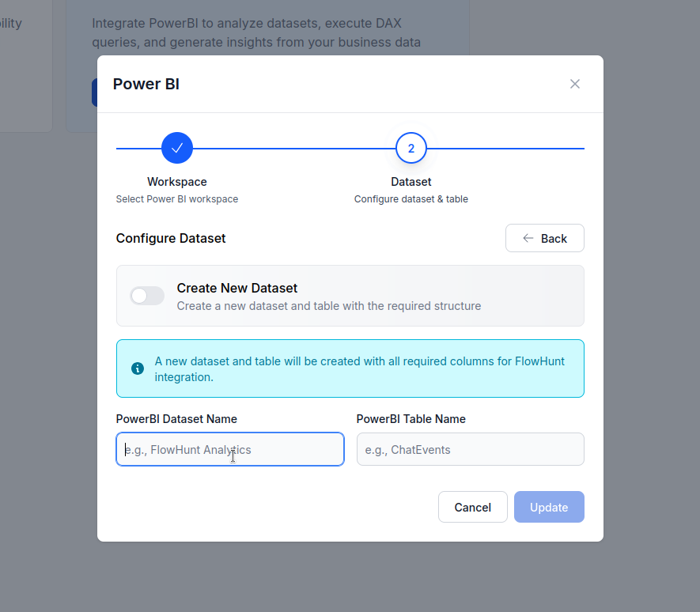Screen dimensions: 700x612
Task: Click the "PowerBI Dataset Name" label
Action: [x=176, y=419]
